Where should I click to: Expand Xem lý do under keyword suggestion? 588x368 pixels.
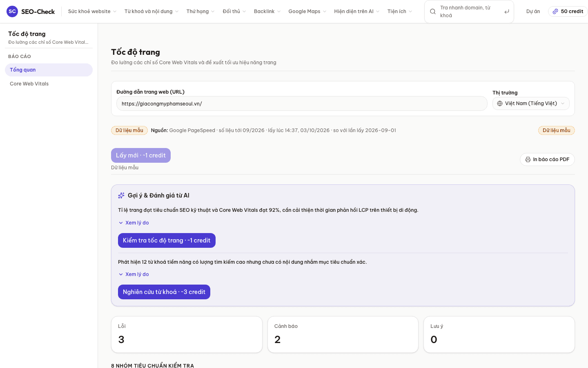[x=134, y=274]
